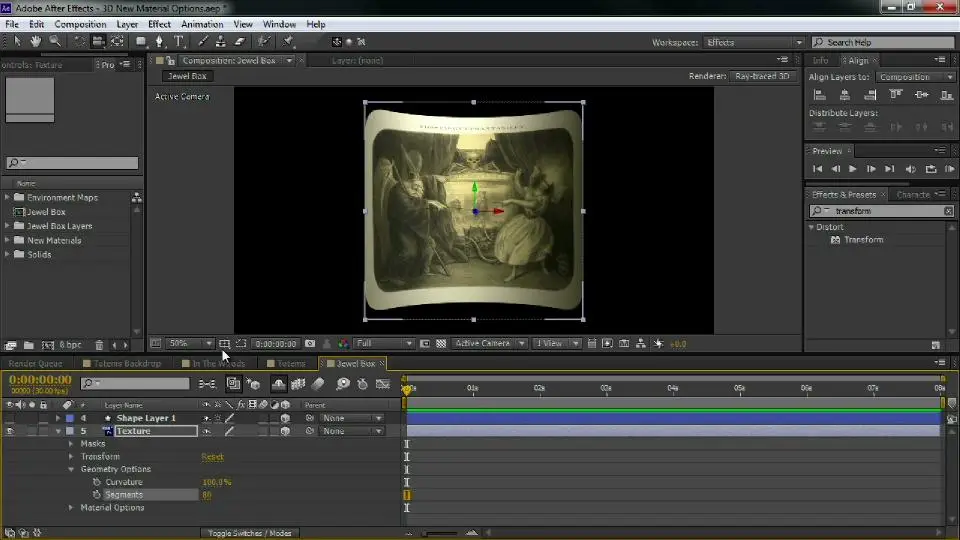This screenshot has width=960, height=540.
Task: Toggle visibility eye of Texture layer
Action: tap(10, 431)
